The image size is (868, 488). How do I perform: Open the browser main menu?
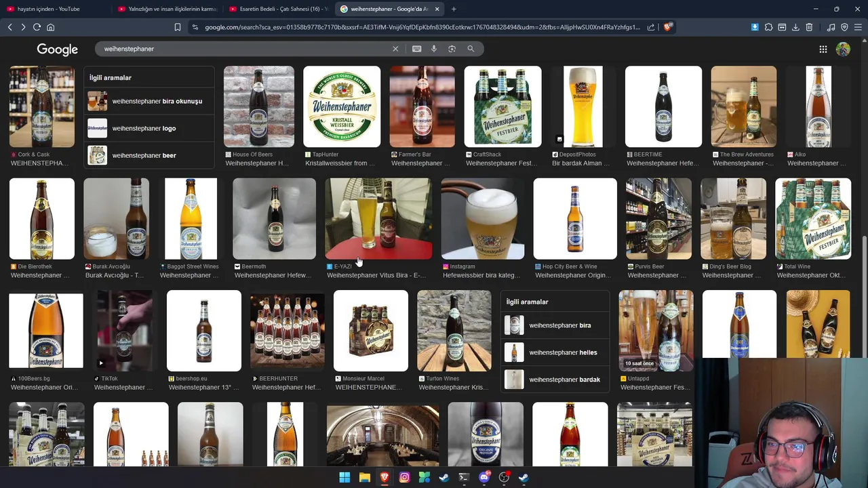pyautogui.click(x=858, y=27)
